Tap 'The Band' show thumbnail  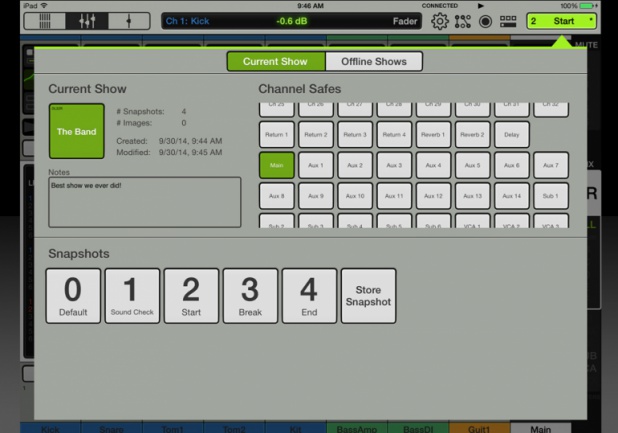tap(76, 131)
